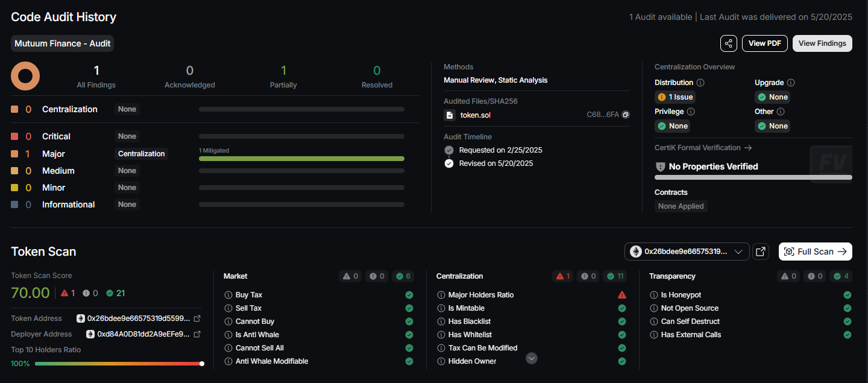Screen dimensions: 868x383
Task: Show Cannot Sell All info icon
Action: 228,348
